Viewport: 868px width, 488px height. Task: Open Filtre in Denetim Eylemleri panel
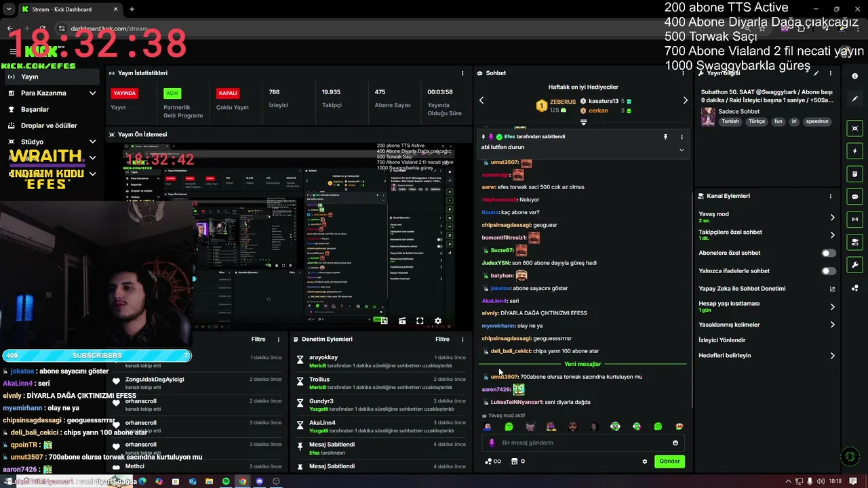[442, 339]
